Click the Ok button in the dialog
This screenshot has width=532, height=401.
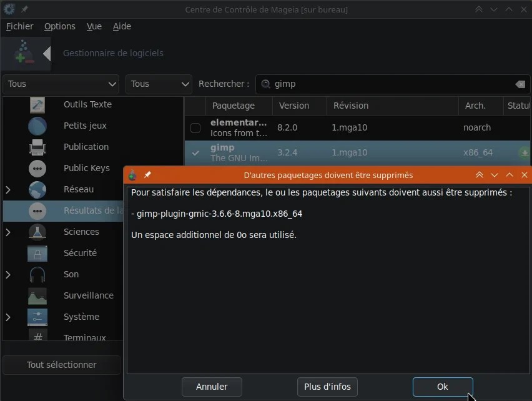(443, 387)
